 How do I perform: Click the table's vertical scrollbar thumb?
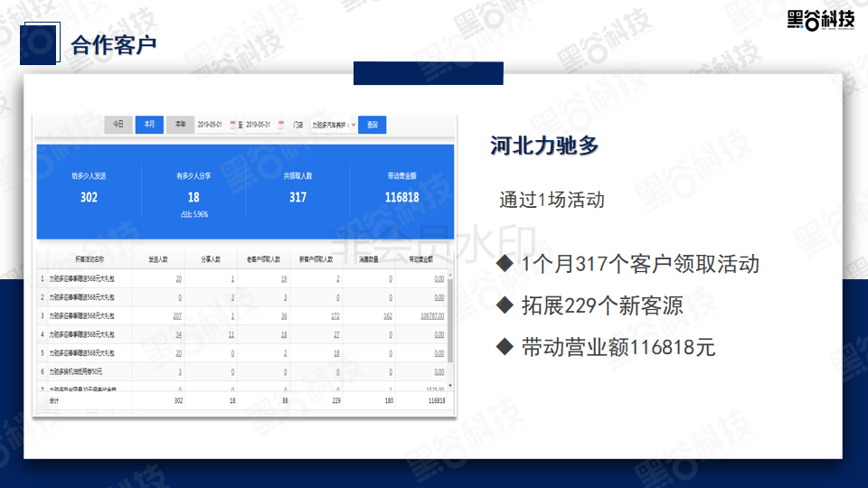pos(450,321)
